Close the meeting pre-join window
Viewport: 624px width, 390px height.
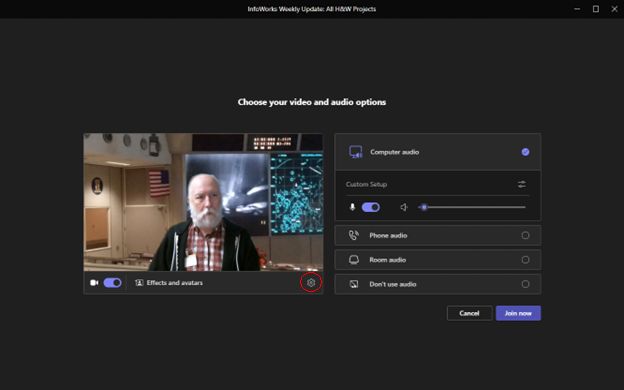(x=614, y=9)
